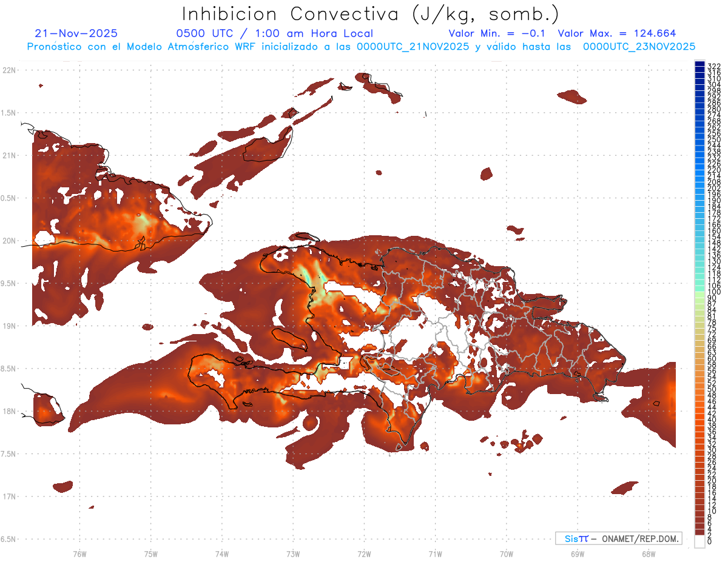Viewport: 728px width, 562px height.
Task: Click the 'Valor Max. = 124.664' readout
Action: pyautogui.click(x=617, y=34)
